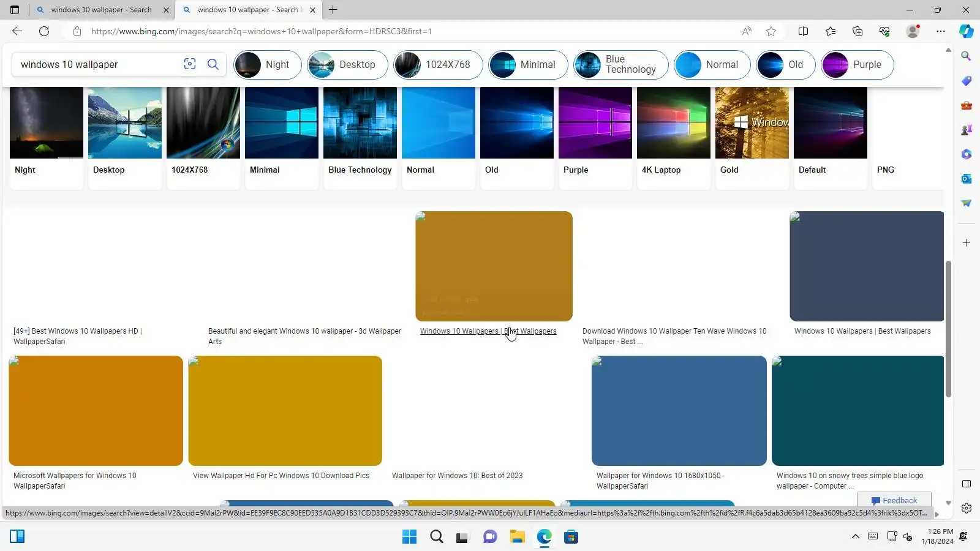Open the Favorites list
Image resolution: width=980 pixels, height=551 pixels.
pos(830,31)
